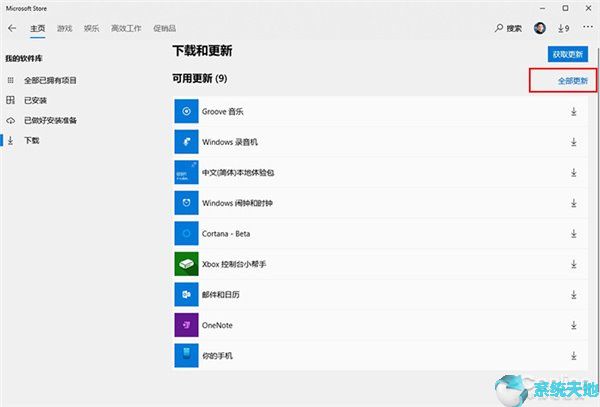Click the Windows 闹钟和时钟 name text

click(x=237, y=203)
